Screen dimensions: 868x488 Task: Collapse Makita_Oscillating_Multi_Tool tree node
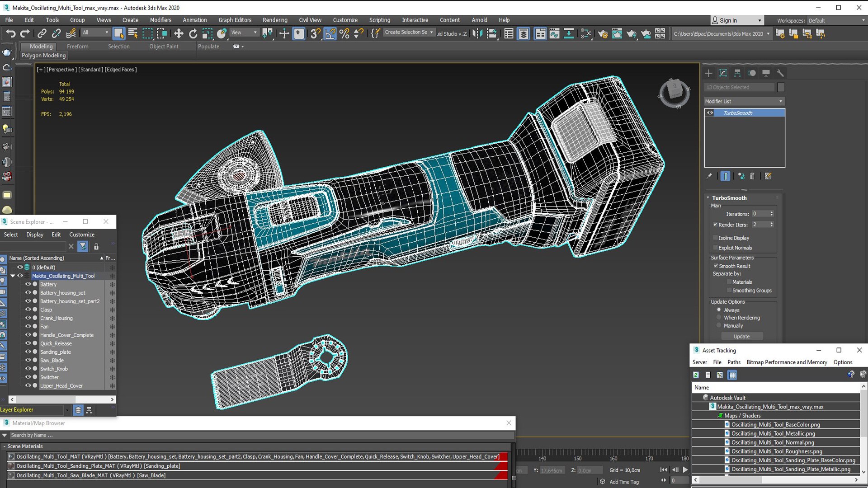click(x=13, y=276)
